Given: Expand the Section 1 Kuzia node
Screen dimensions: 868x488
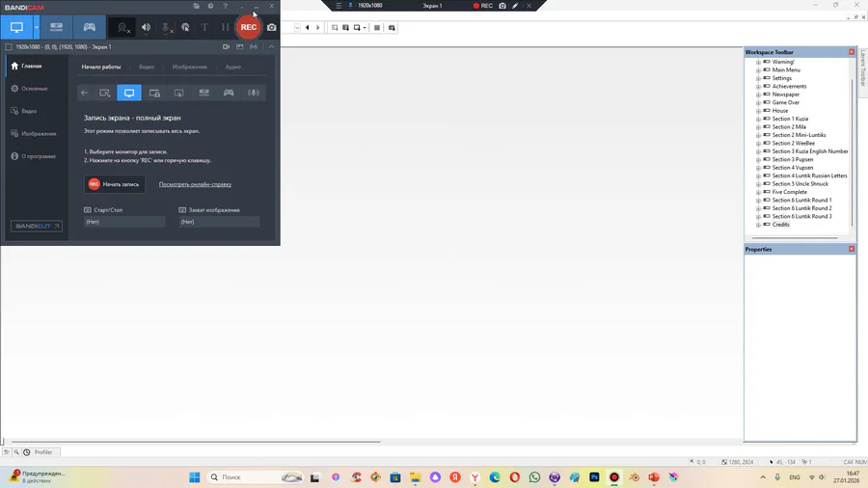Looking at the screenshot, I should tap(758, 119).
